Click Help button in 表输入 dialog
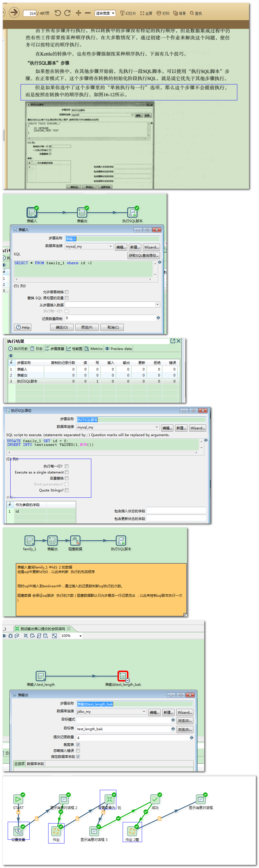259x868 pixels. tap(23, 327)
